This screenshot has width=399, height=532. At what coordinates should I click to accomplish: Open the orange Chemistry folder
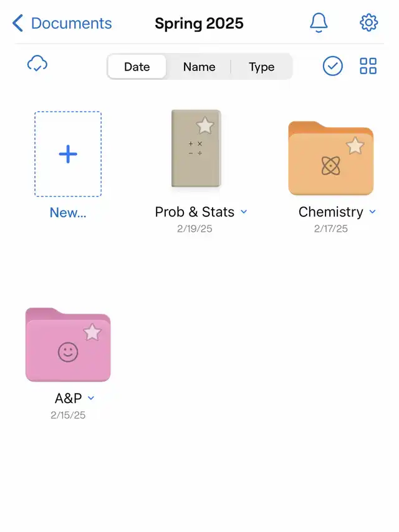[331, 158]
